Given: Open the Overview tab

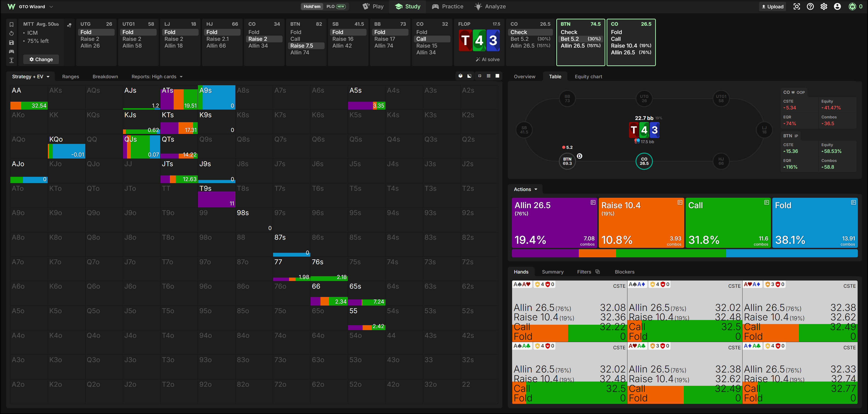Looking at the screenshot, I should (x=524, y=76).
